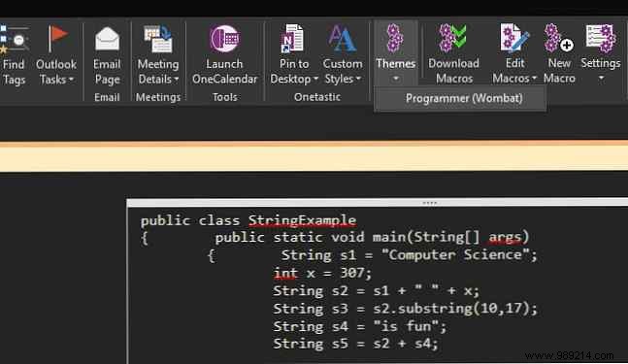Viewport: 628px width, 364px height.
Task: Click the Email Page envelope icon
Action: coord(107,39)
